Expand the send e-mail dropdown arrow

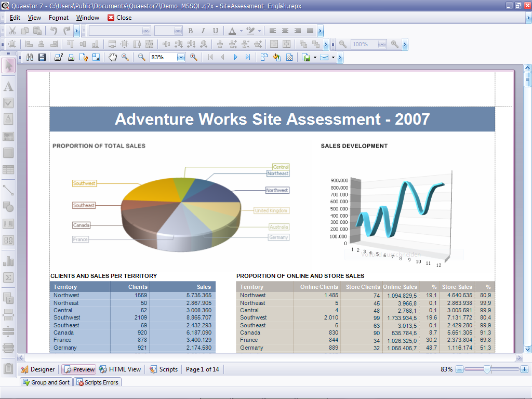[x=333, y=57]
